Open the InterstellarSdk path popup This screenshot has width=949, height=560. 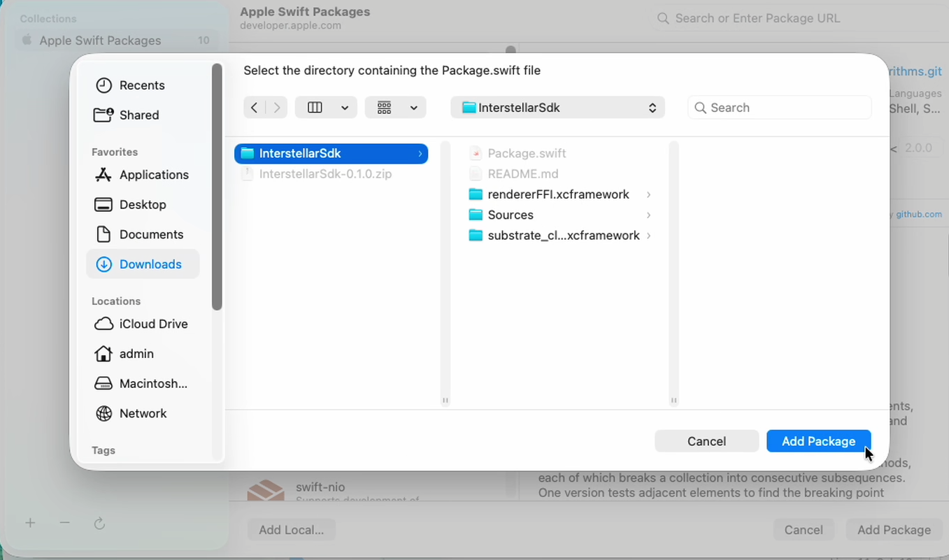557,108
